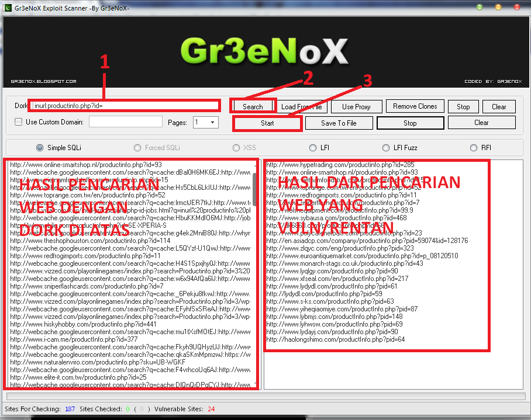Select sniperflashcards.com productinfo.php?id=7 in left list

click(x=87, y=286)
